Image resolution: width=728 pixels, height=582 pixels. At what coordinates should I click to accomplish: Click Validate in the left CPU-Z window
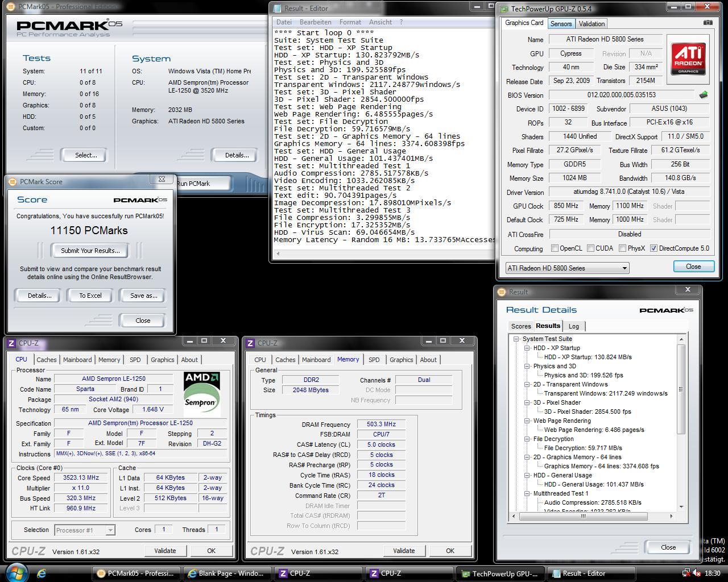click(165, 551)
